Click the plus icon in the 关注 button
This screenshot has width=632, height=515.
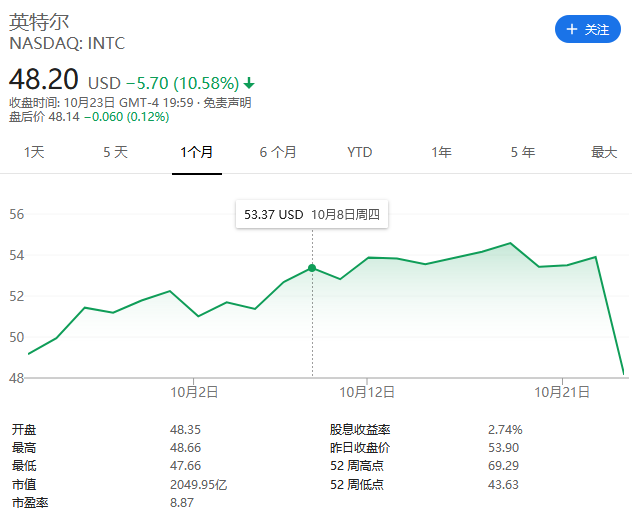(572, 29)
